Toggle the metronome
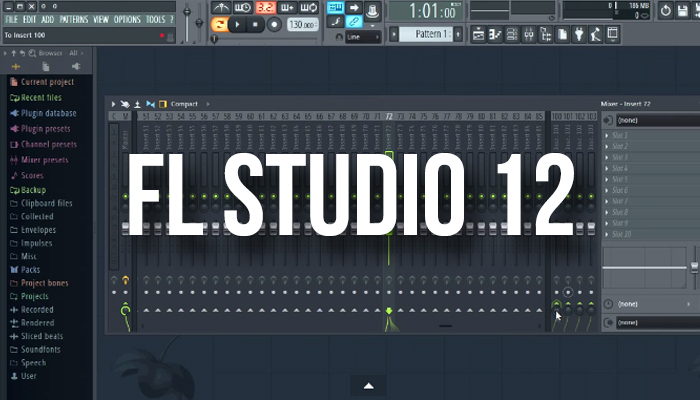 pos(221,8)
